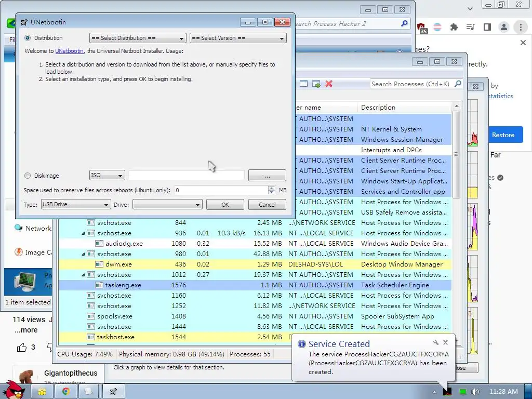Sort by the Description column header
The height and width of the screenshot is (399, 532).
(404, 107)
